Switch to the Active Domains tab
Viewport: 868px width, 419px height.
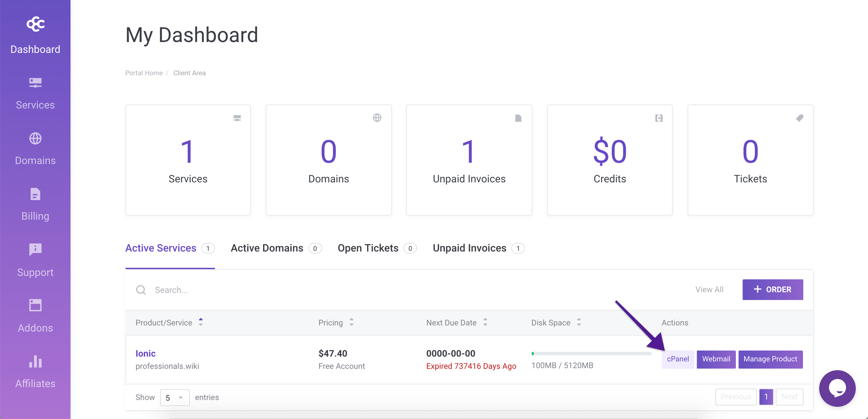click(267, 248)
